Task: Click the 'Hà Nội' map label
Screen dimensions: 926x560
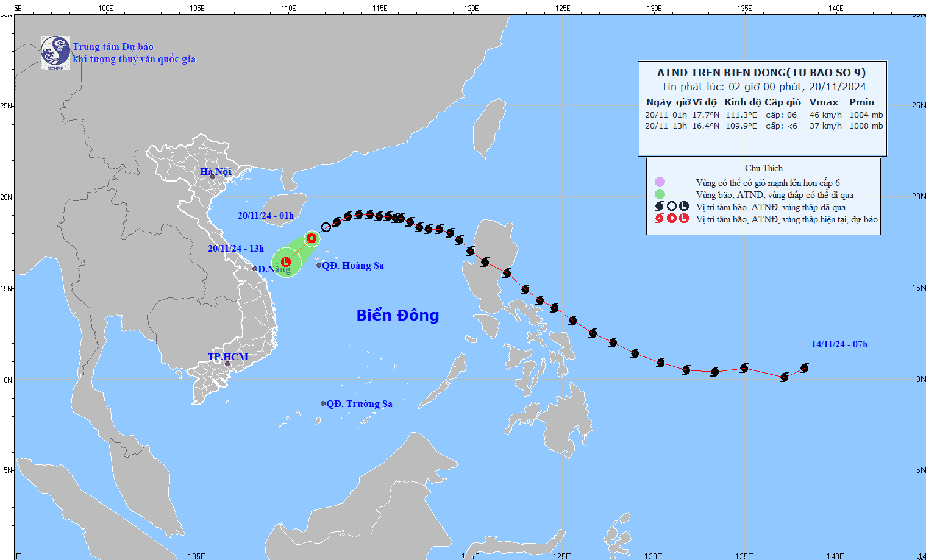Action: click(x=216, y=171)
